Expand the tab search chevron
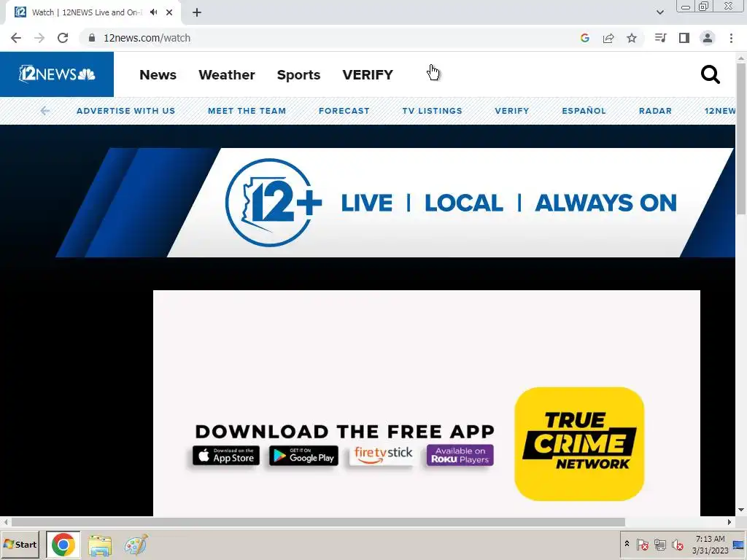This screenshot has height=560, width=747. (x=659, y=12)
